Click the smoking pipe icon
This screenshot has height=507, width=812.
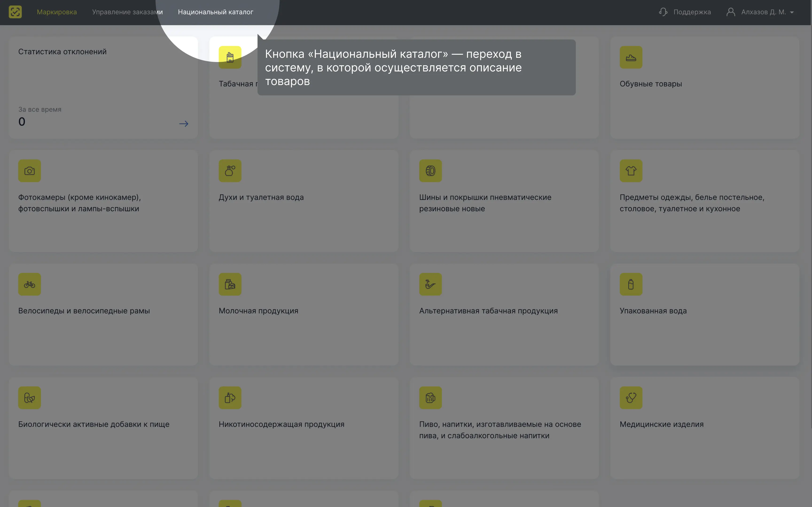click(x=430, y=284)
